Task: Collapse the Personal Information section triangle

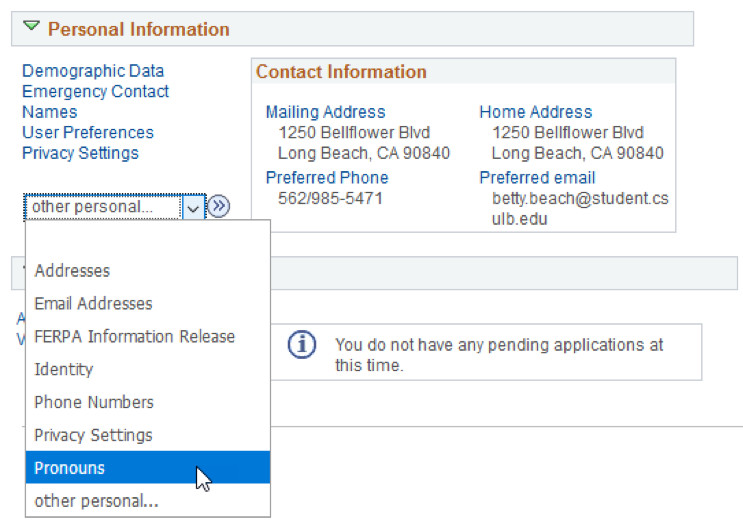Action: click(x=31, y=28)
